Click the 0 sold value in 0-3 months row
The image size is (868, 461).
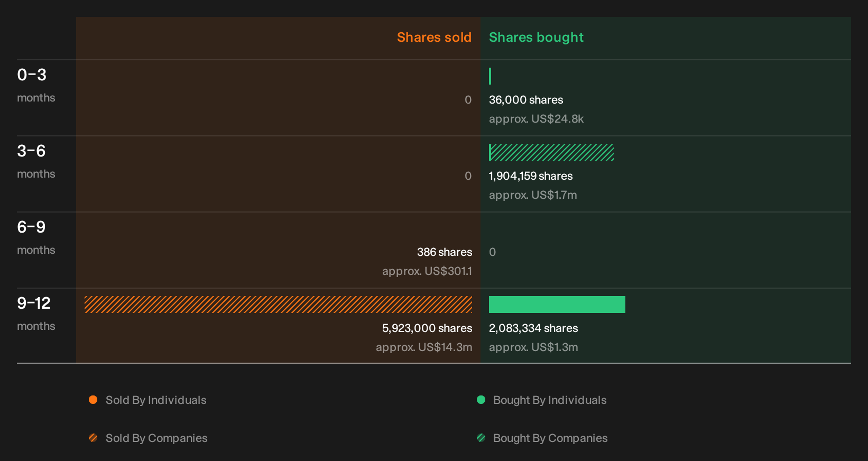(468, 100)
